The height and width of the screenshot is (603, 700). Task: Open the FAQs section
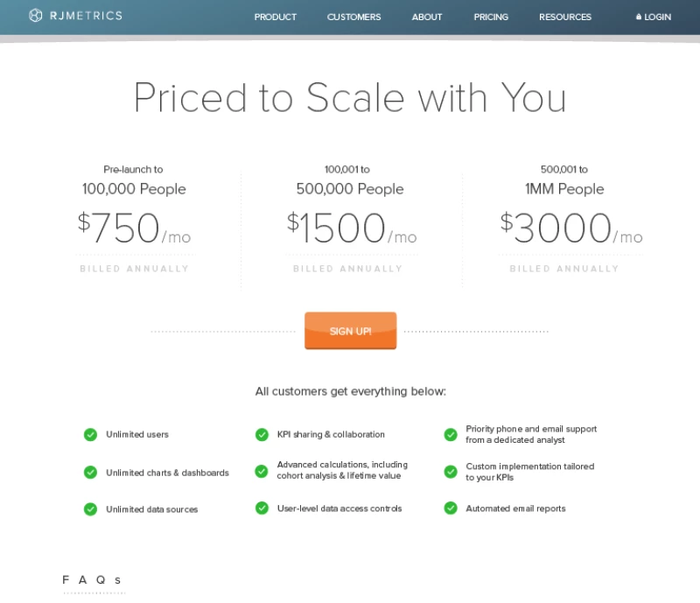pos(91,578)
